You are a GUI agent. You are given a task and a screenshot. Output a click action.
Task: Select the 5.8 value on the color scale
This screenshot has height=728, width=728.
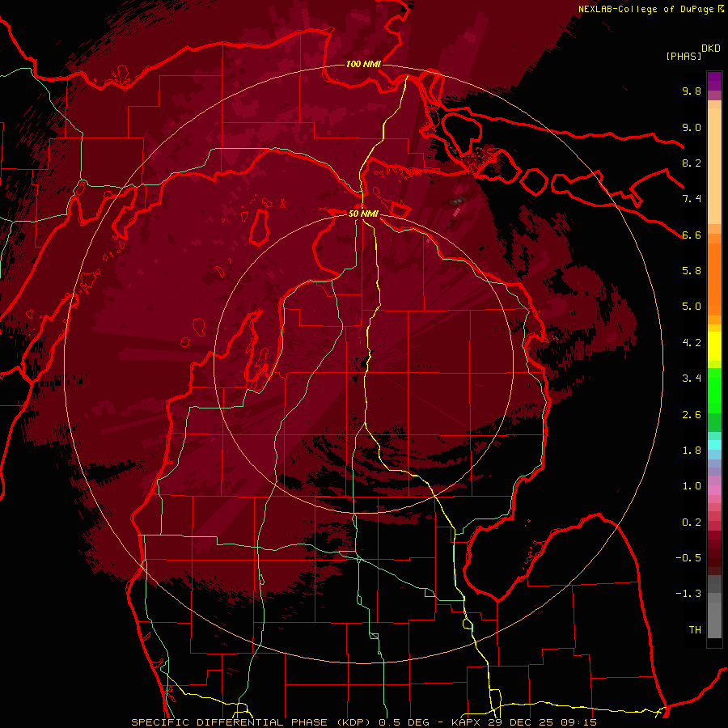(692, 271)
